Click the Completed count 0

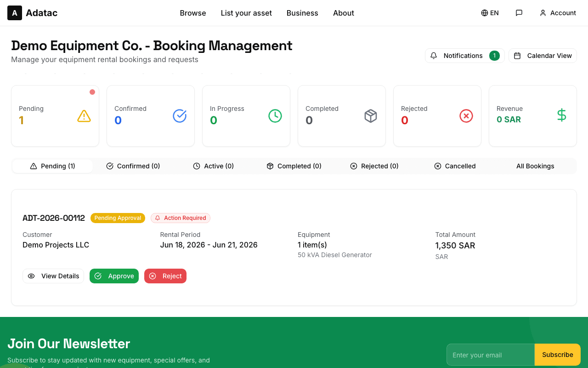[x=309, y=121]
